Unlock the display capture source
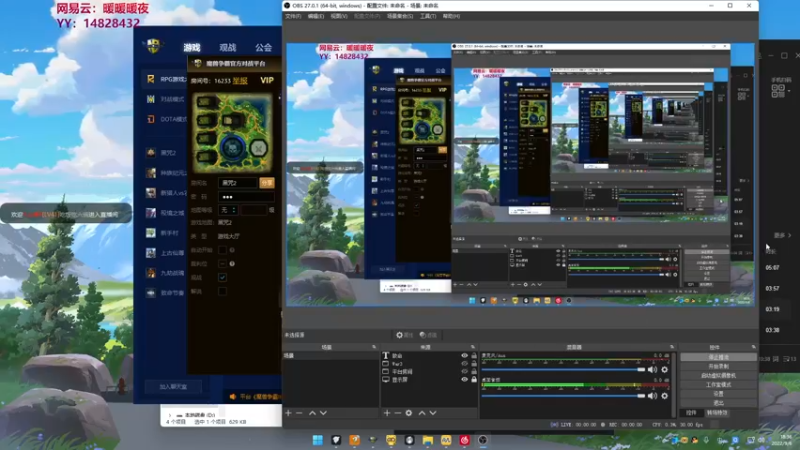Screen dimensions: 800x450 tap(474, 379)
